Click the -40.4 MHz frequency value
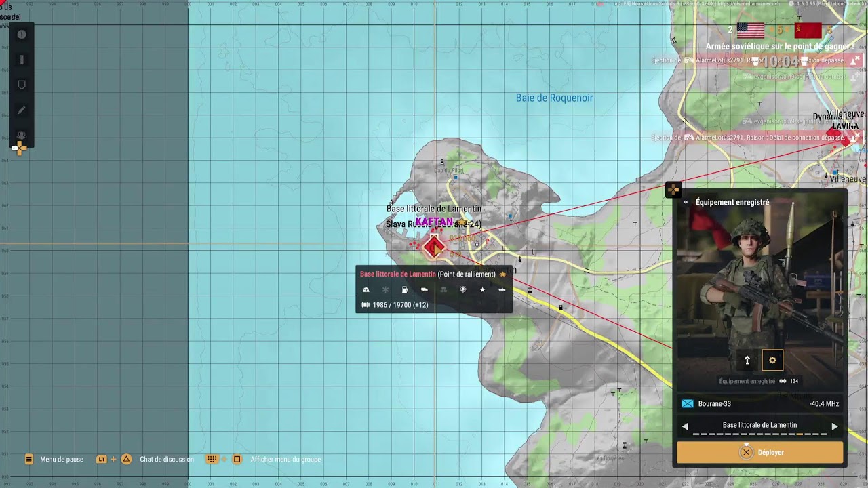This screenshot has width=868, height=488. tap(824, 404)
